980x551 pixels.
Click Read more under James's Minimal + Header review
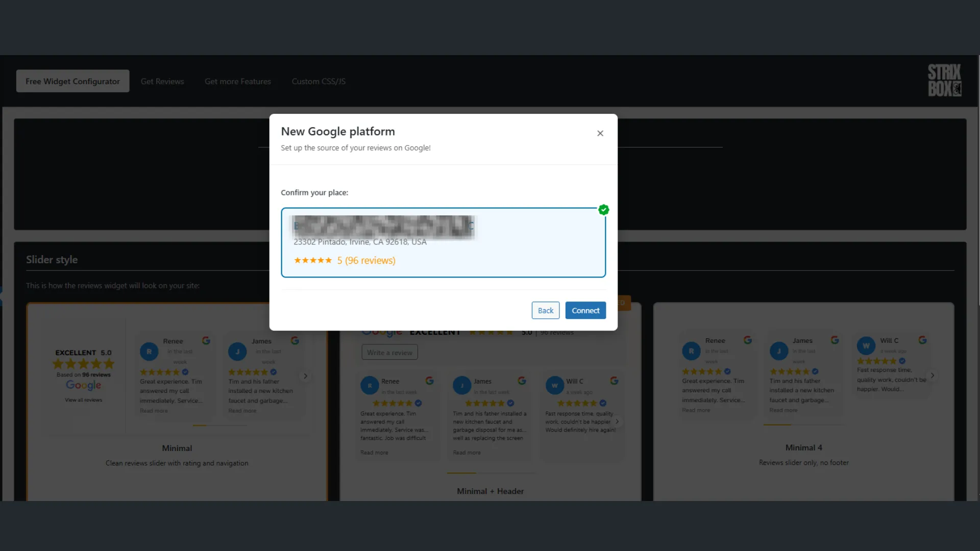467,453
